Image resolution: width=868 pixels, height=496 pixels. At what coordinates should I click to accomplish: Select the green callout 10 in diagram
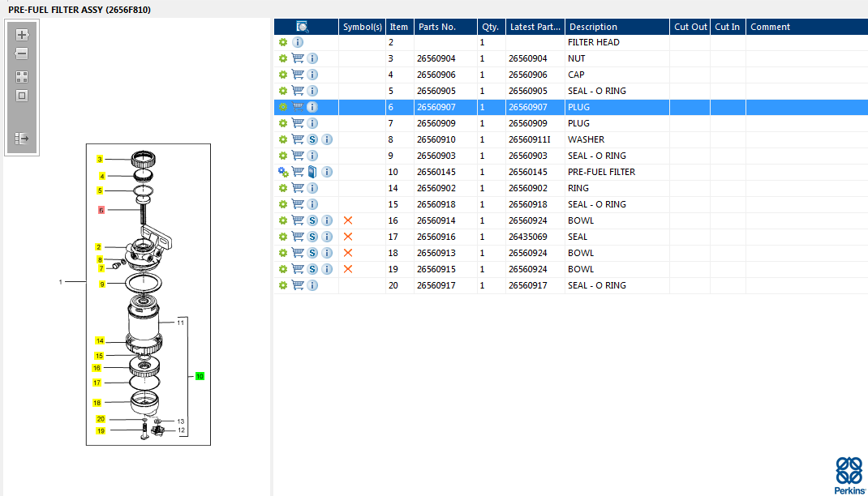tap(200, 376)
